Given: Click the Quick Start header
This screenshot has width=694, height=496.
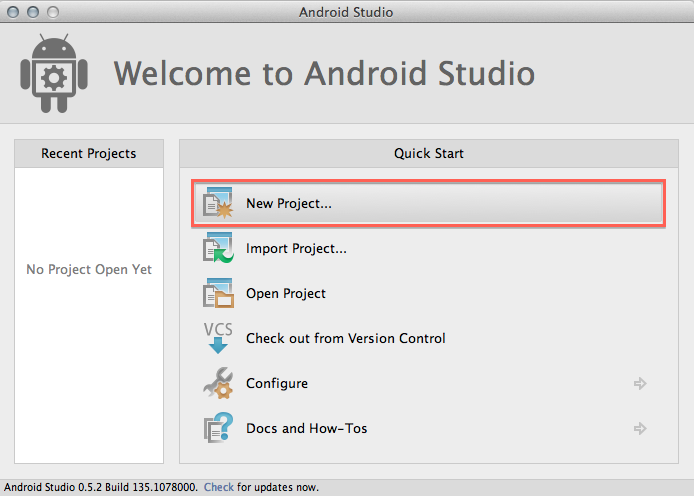Looking at the screenshot, I should pos(428,154).
